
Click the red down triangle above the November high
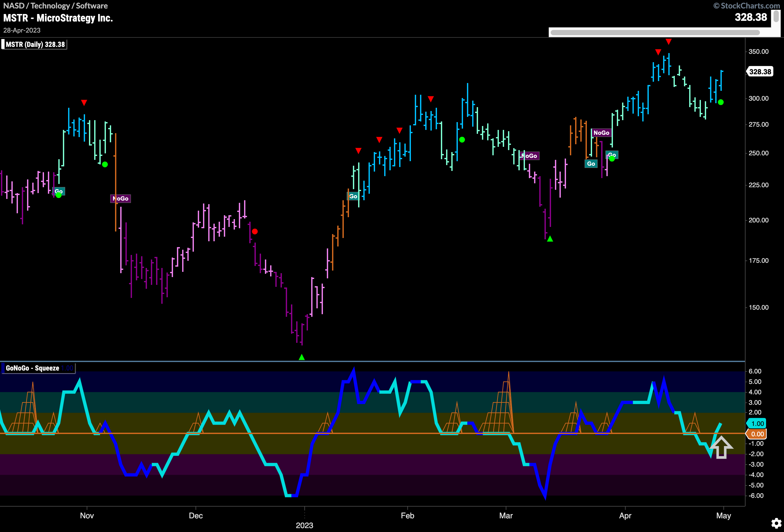pos(84,102)
